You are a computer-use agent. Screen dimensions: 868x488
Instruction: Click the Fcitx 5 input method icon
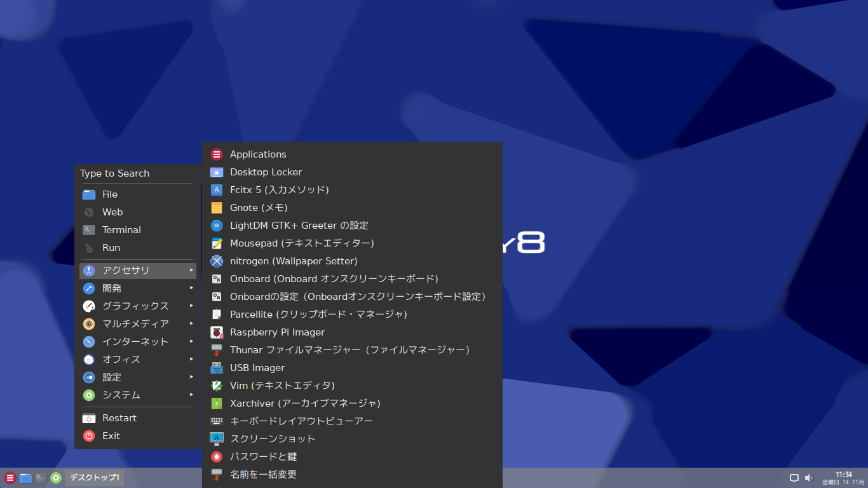pyautogui.click(x=217, y=190)
